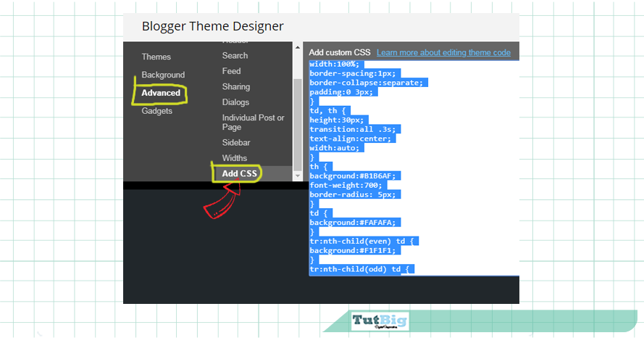Choose the Sidebar option
Image resolution: width=644 pixels, height=338 pixels.
click(236, 143)
